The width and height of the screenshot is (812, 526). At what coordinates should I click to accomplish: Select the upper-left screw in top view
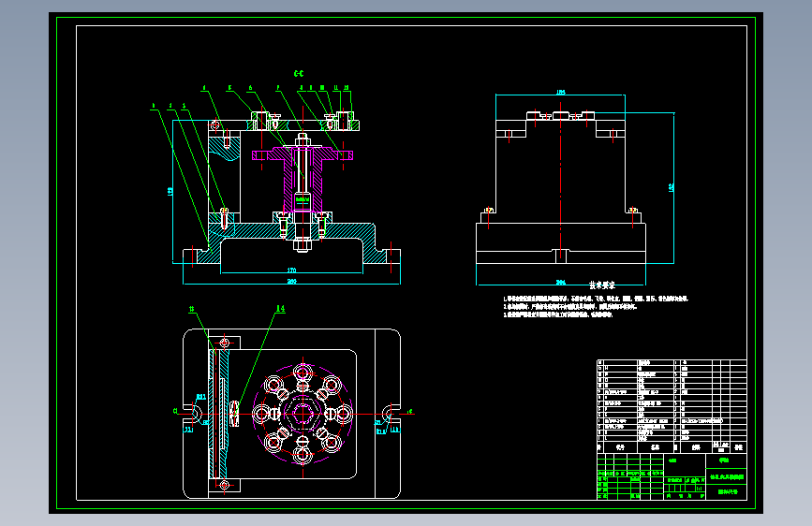(x=224, y=343)
